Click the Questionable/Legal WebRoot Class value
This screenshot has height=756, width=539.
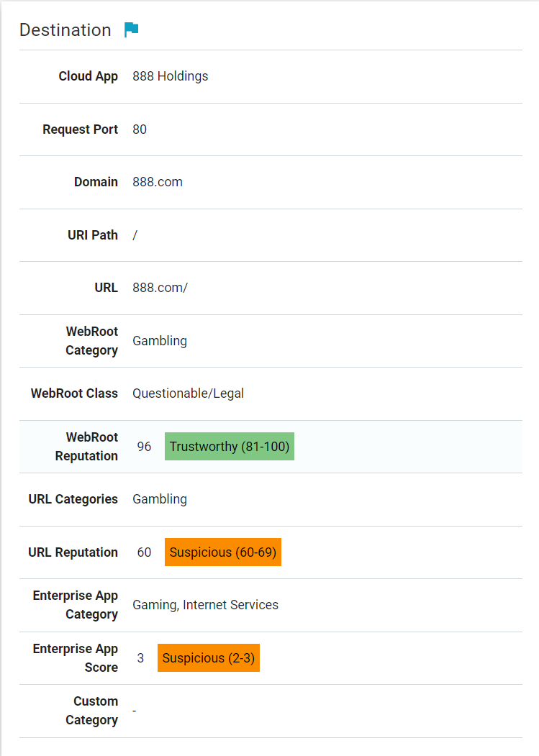click(189, 393)
